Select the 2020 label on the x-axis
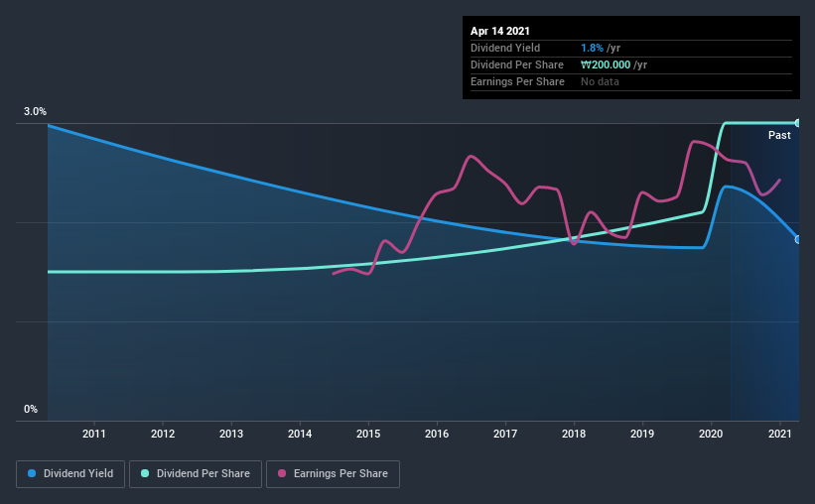This screenshot has height=504, width=815. point(711,434)
